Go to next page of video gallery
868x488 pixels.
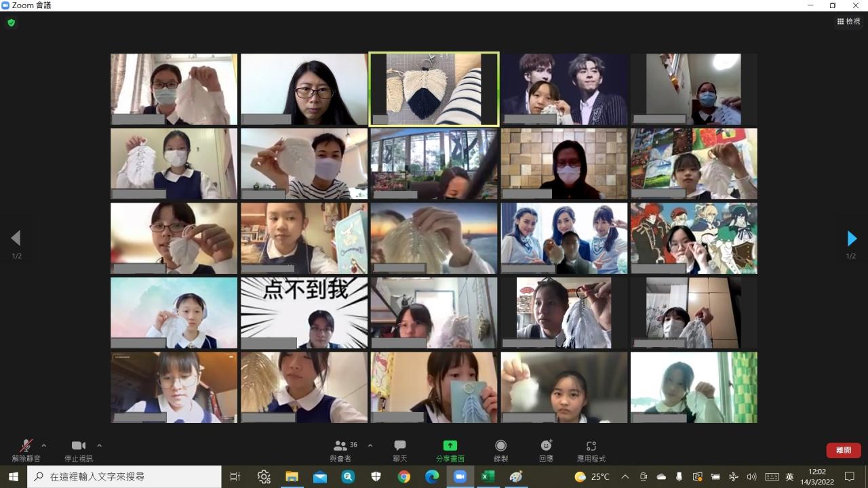point(852,239)
